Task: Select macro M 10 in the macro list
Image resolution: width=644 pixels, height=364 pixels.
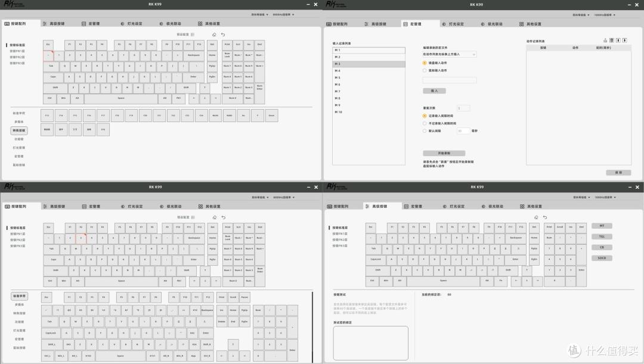Action: pos(369,112)
